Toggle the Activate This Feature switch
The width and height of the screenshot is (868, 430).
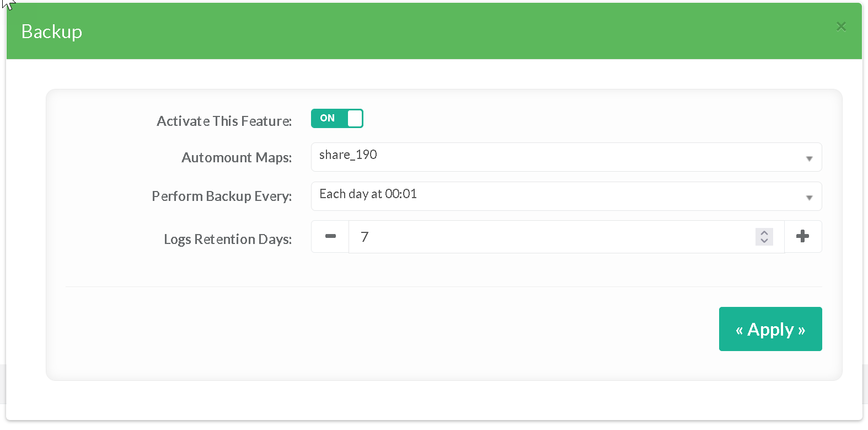click(336, 118)
